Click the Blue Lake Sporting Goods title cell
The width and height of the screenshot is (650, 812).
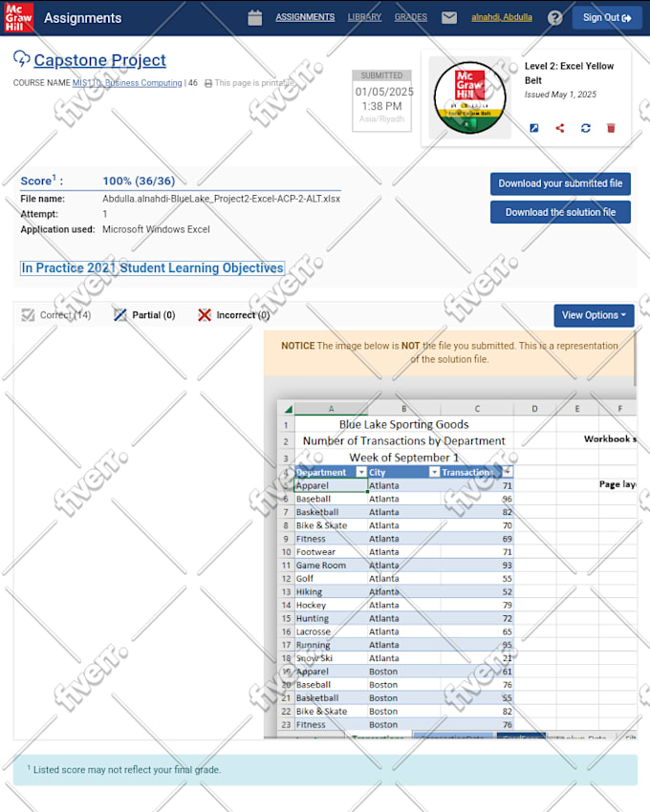pos(403,425)
